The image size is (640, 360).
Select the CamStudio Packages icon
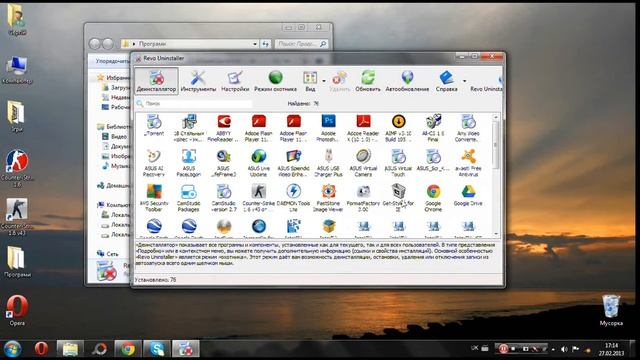click(x=189, y=191)
